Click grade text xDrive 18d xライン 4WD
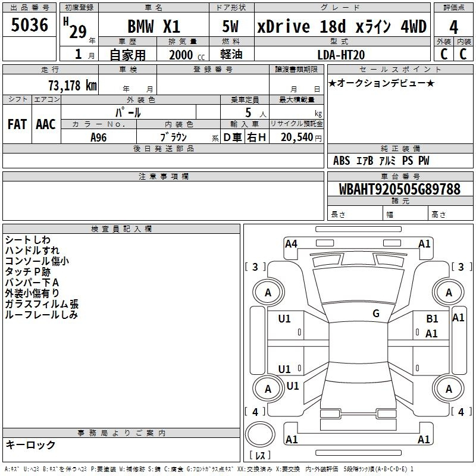This screenshot has height=476, width=476. pos(342,26)
